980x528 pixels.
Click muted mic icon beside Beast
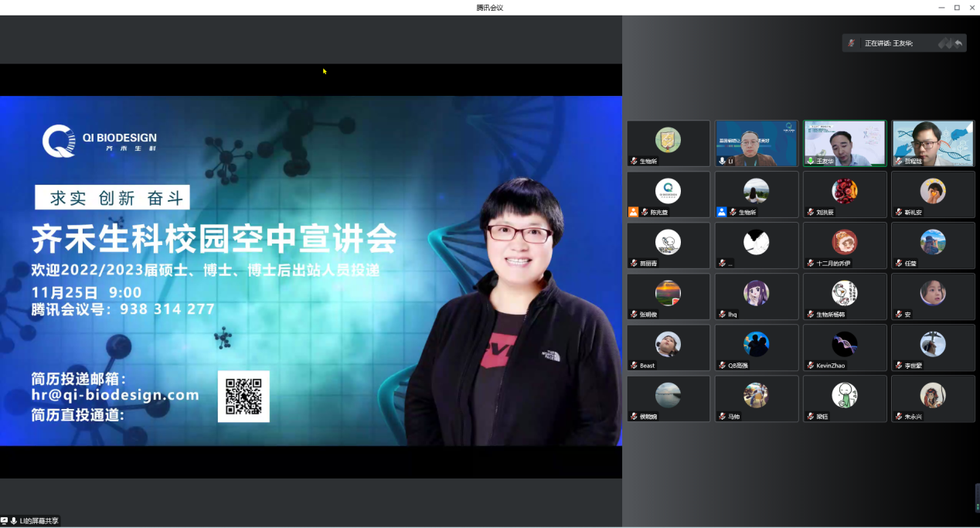[x=634, y=366]
